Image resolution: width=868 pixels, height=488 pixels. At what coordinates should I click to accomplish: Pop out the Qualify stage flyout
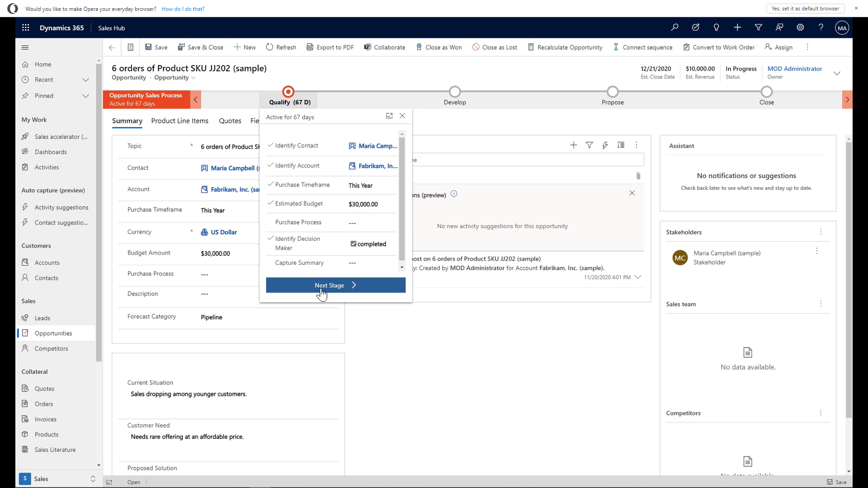click(389, 116)
